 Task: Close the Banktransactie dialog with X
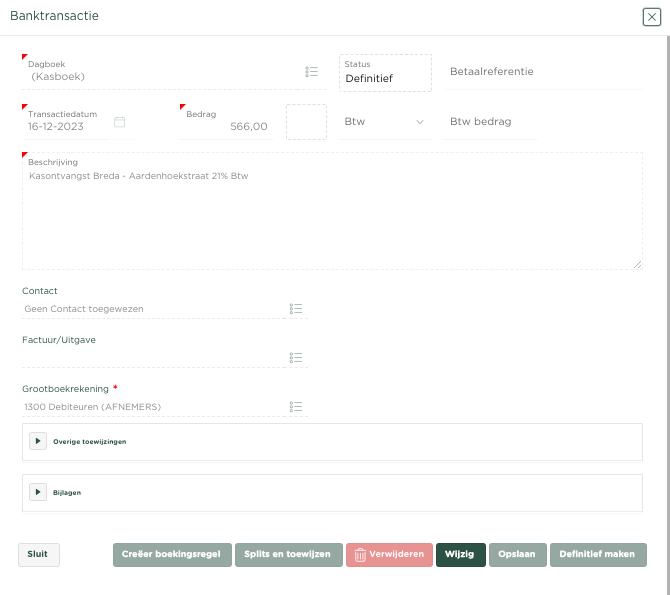pos(652,17)
